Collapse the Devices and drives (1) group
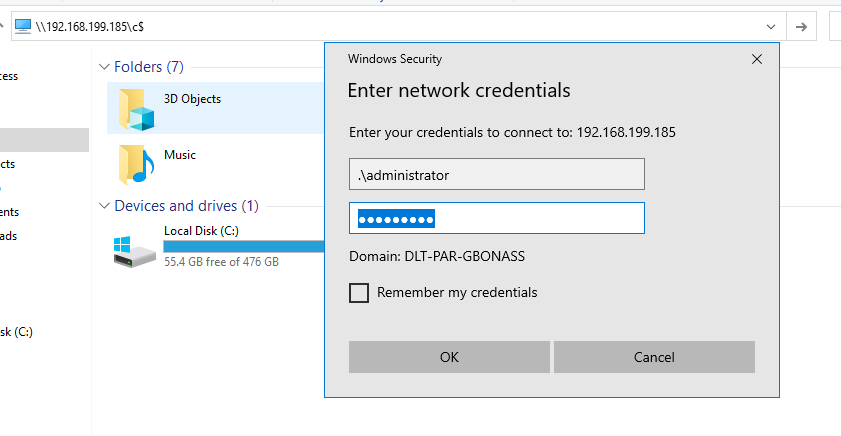 coord(105,206)
